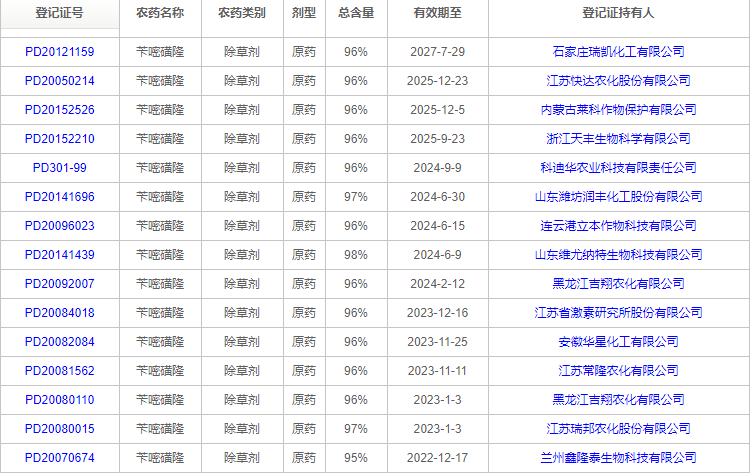
Task: Open registration number PD20141439
Action: [x=59, y=255]
